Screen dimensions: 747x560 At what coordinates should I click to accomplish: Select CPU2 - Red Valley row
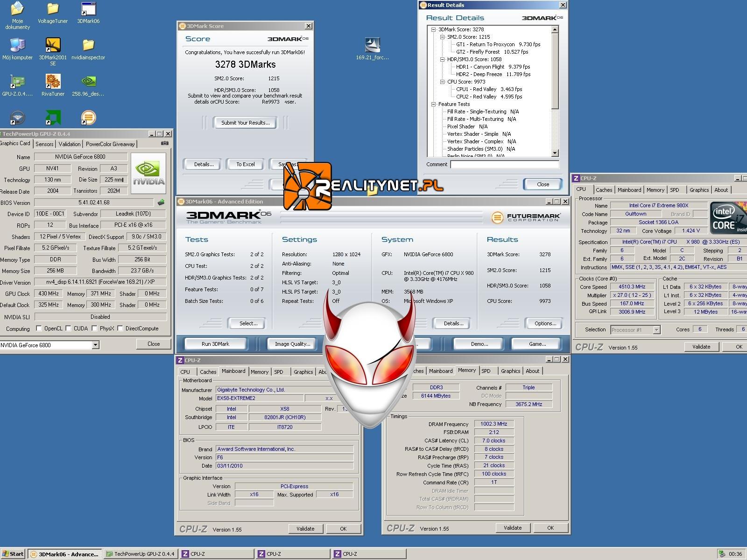[x=489, y=97]
